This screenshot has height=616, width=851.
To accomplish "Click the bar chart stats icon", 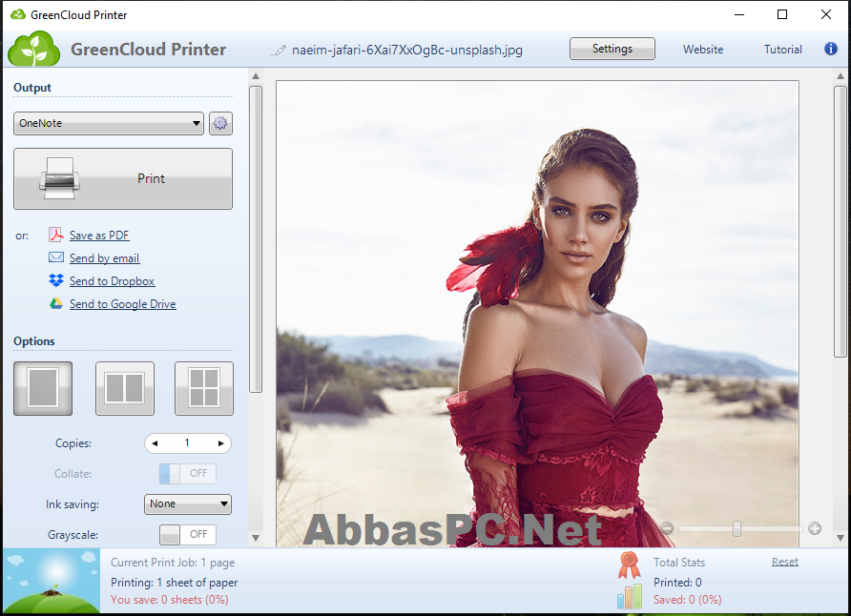I will [629, 597].
